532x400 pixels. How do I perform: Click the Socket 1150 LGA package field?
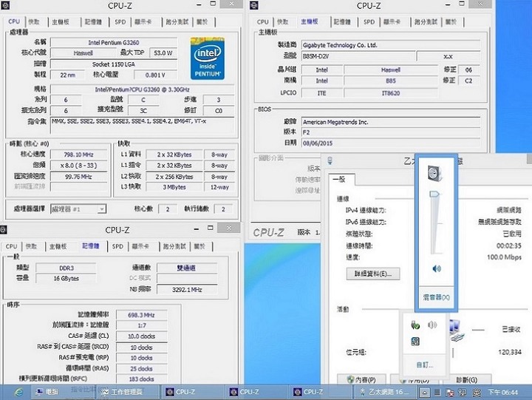(x=114, y=64)
